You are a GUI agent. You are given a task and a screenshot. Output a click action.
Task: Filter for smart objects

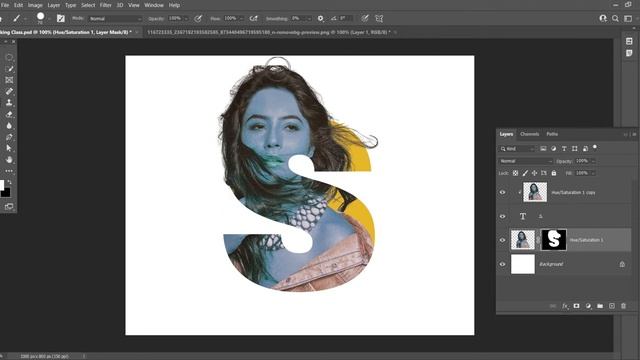click(585, 149)
